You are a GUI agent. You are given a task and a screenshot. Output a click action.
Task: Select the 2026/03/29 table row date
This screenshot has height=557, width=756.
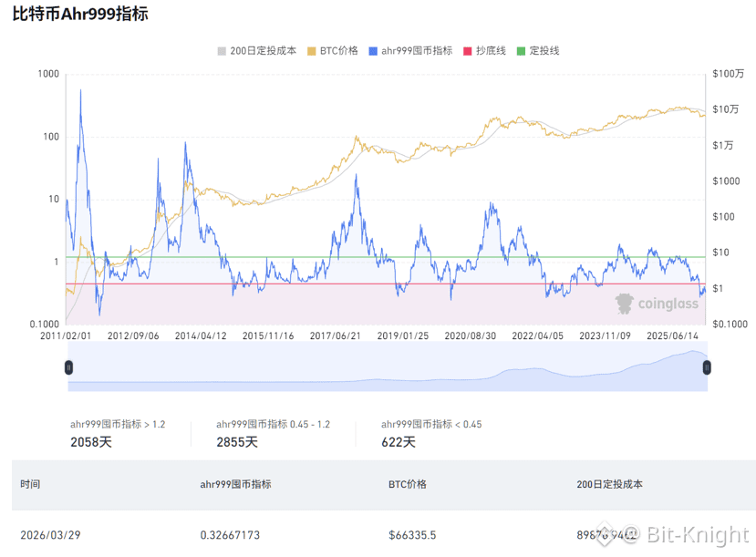tap(50, 535)
